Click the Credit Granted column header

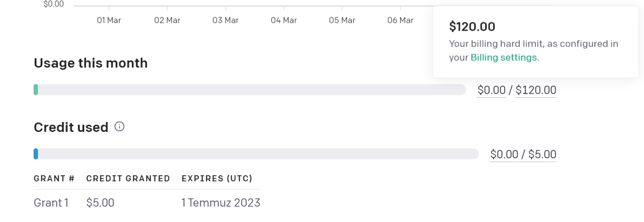pyautogui.click(x=128, y=179)
